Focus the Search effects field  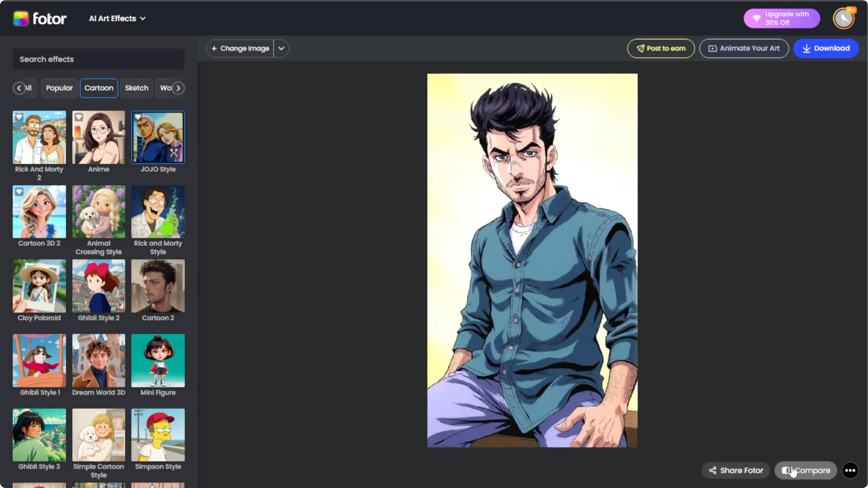[x=99, y=59]
